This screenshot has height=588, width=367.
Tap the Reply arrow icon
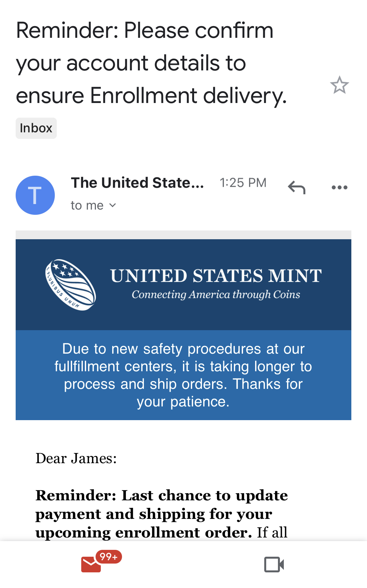pyautogui.click(x=297, y=187)
